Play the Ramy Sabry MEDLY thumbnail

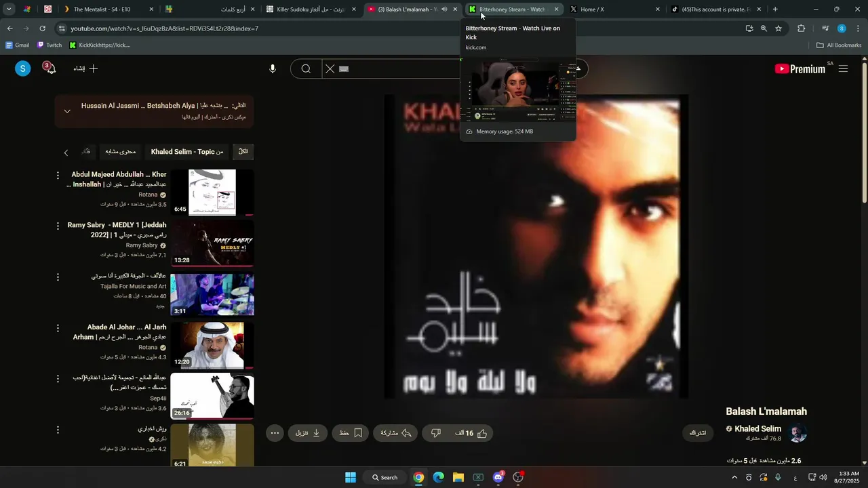pyautogui.click(x=212, y=243)
